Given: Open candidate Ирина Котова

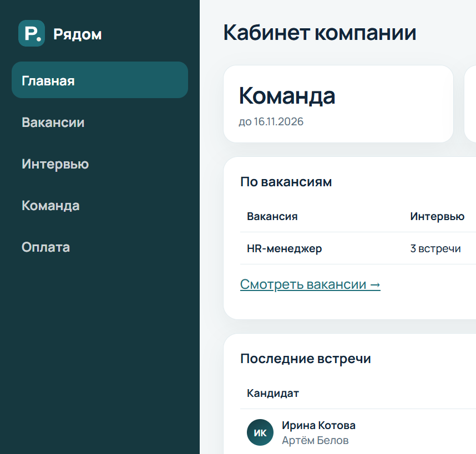Looking at the screenshot, I should tap(318, 425).
